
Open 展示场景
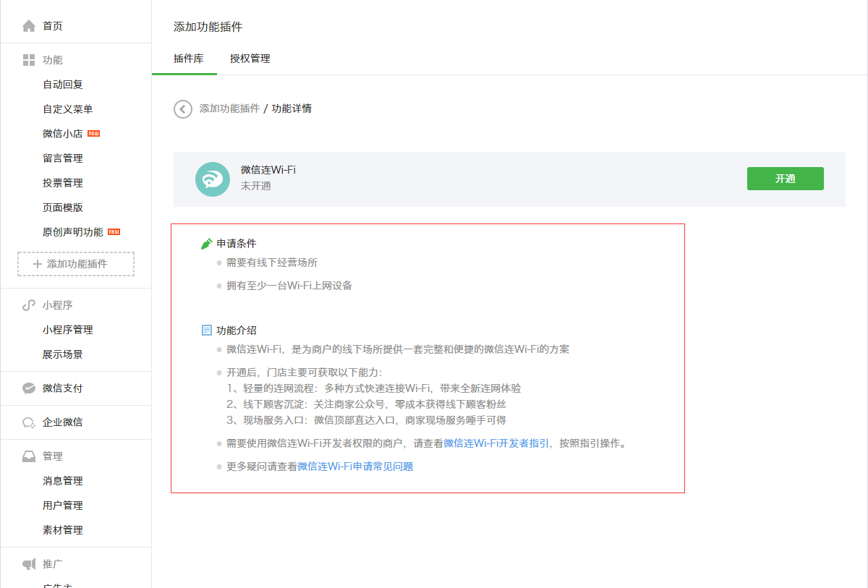point(63,354)
